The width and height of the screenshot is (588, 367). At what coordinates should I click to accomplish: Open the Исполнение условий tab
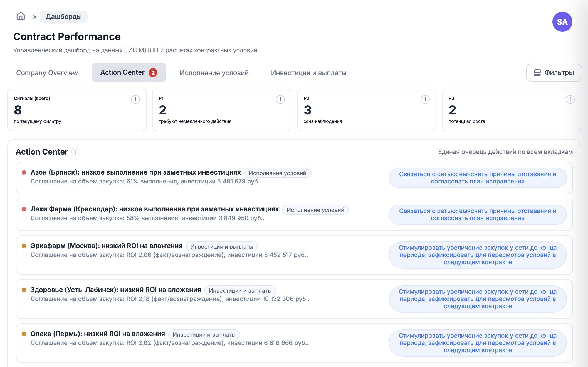coord(214,73)
